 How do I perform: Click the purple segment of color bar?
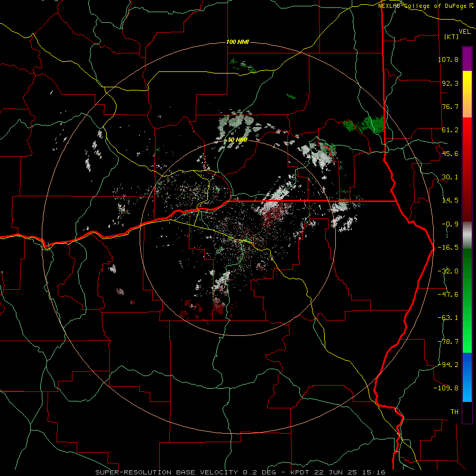point(467,59)
